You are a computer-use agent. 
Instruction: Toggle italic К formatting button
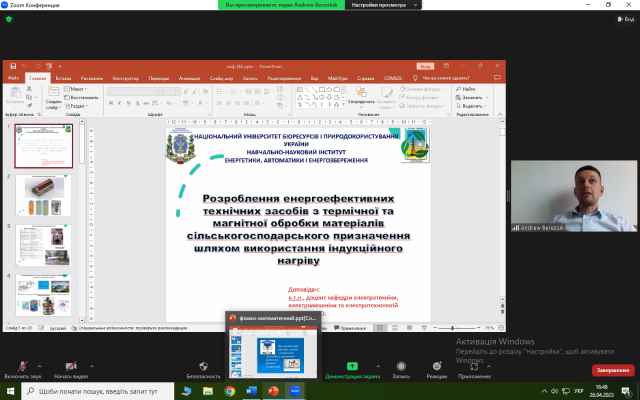[x=119, y=103]
